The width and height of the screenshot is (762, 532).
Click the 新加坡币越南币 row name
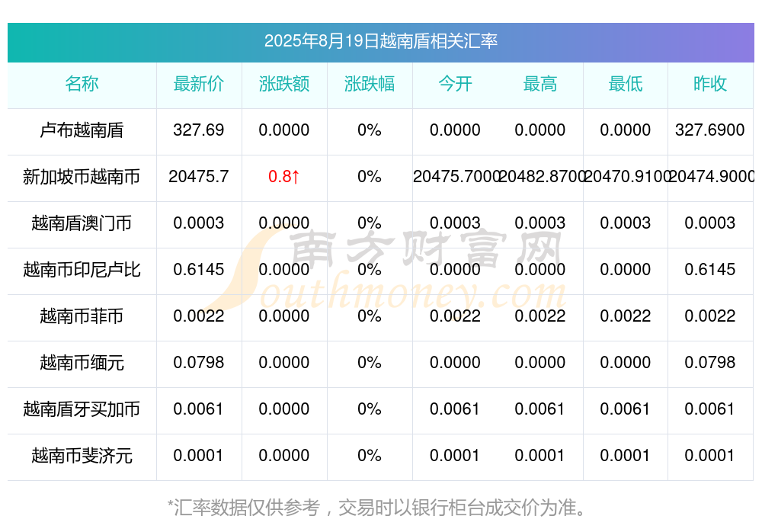tap(82, 177)
